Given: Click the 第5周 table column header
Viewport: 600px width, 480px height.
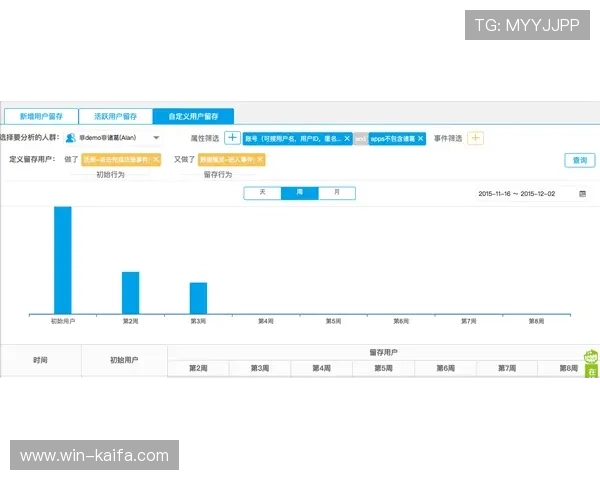Looking at the screenshot, I should tap(383, 368).
